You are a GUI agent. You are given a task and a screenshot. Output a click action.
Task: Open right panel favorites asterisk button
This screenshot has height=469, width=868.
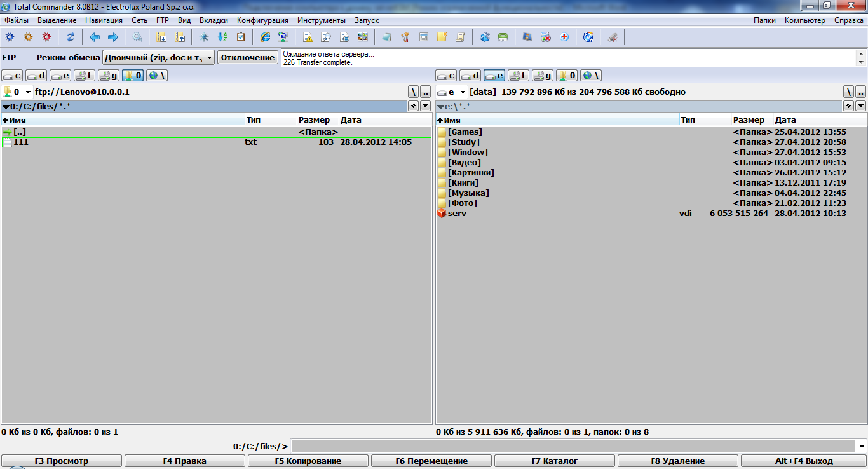(x=848, y=106)
